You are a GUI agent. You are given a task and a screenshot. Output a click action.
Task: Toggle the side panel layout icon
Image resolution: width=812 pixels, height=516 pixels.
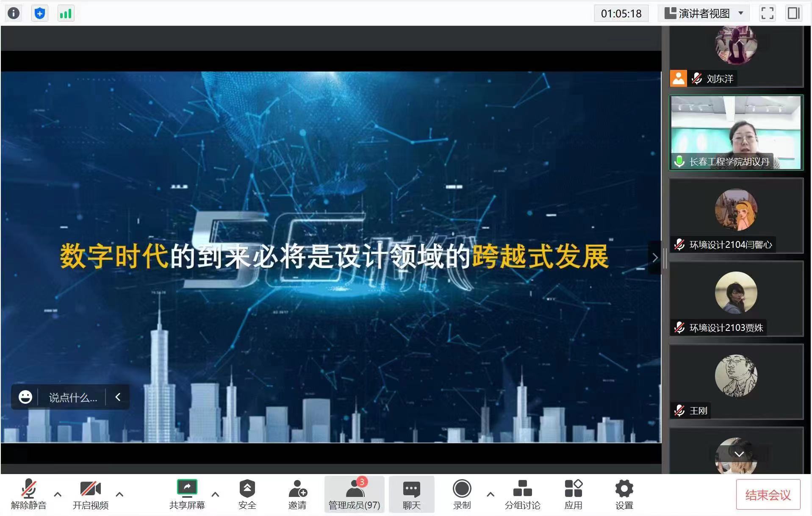793,14
